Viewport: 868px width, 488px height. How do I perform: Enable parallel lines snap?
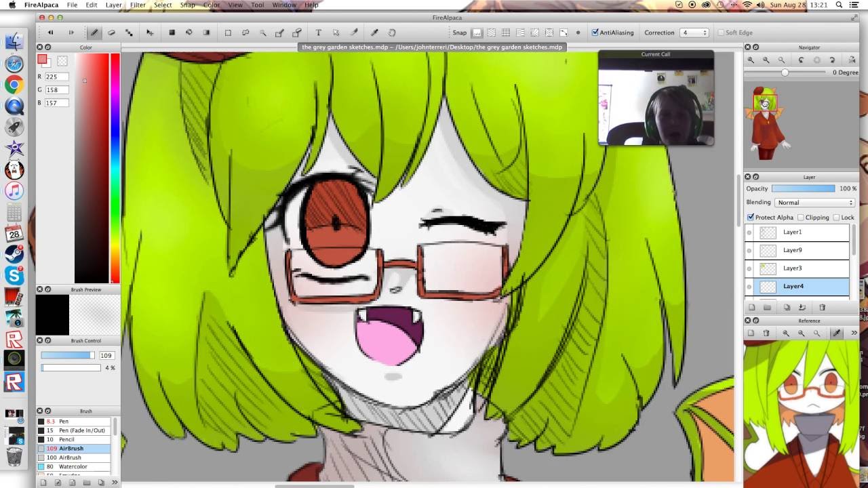(x=492, y=33)
